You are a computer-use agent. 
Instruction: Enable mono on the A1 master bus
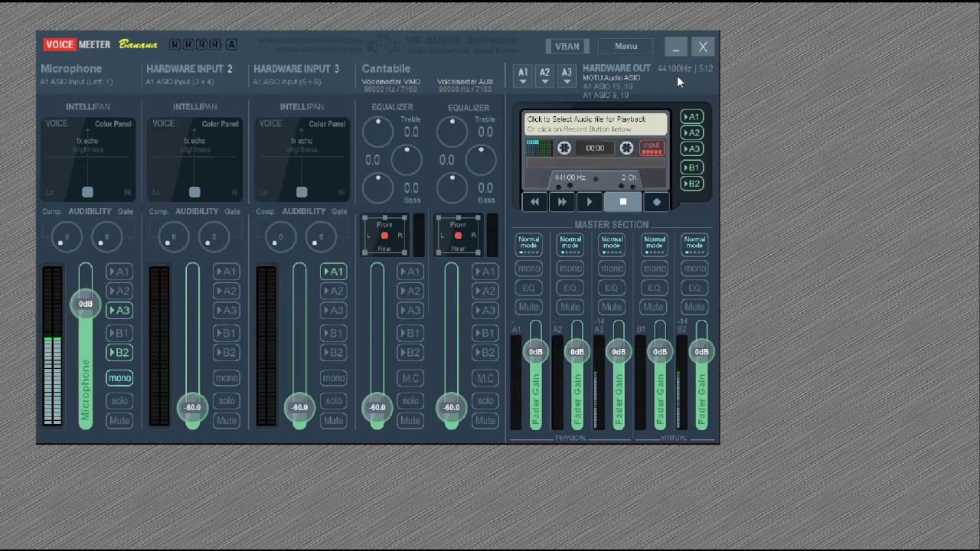click(x=529, y=269)
